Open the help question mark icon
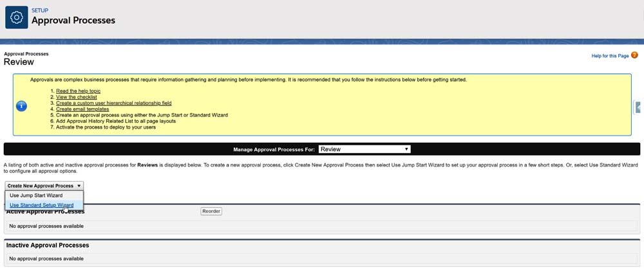Screen dimensions: 644x270 634,55
